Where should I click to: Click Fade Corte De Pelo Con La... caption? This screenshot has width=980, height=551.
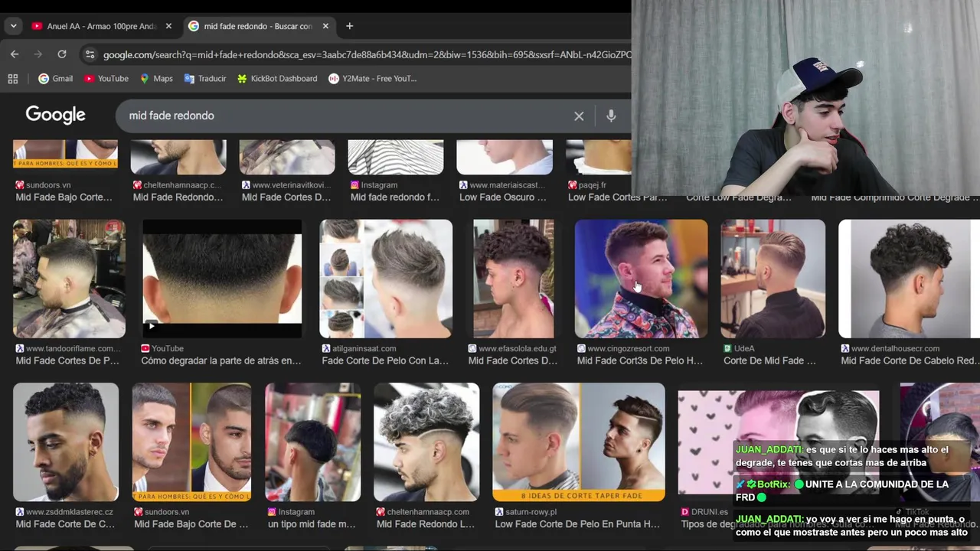coord(385,360)
